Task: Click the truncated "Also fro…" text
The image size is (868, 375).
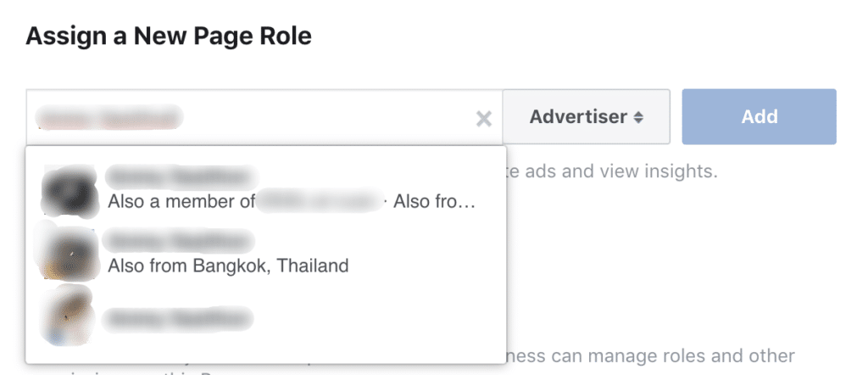Action: coord(435,202)
